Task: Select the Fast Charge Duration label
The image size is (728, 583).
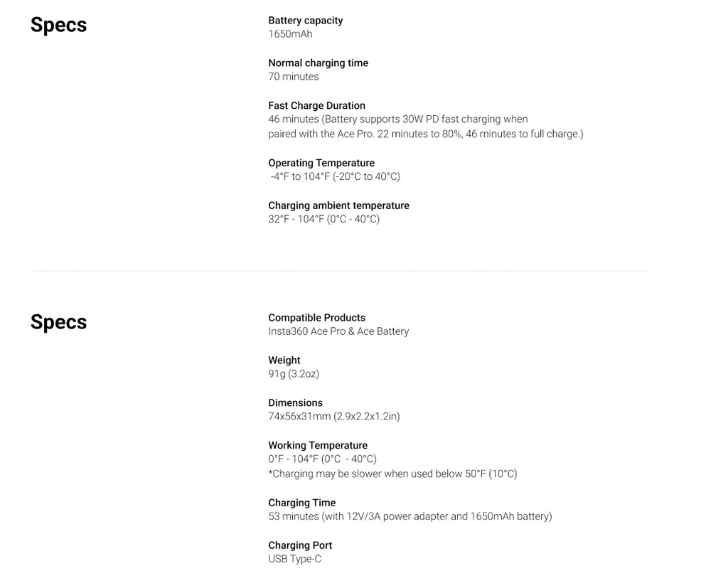Action: (x=316, y=105)
